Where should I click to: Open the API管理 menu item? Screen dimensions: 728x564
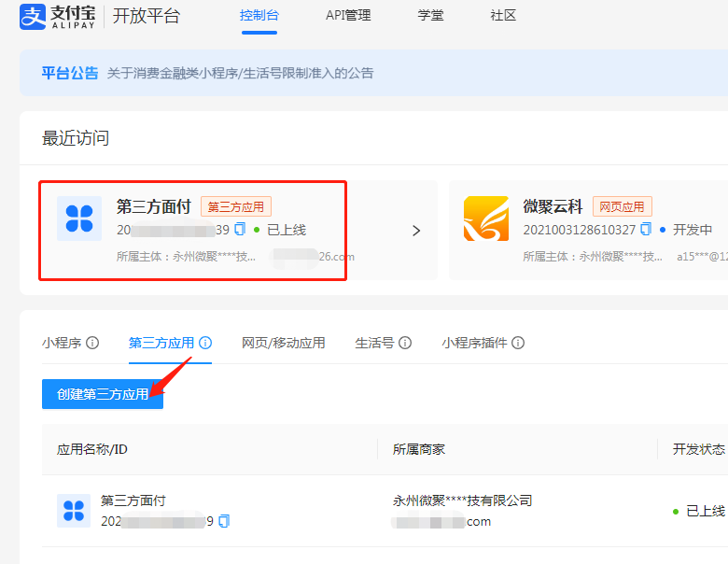click(348, 15)
